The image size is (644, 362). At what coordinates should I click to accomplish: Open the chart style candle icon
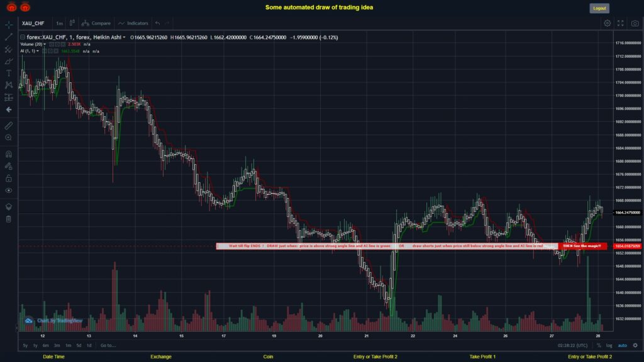pyautogui.click(x=72, y=23)
